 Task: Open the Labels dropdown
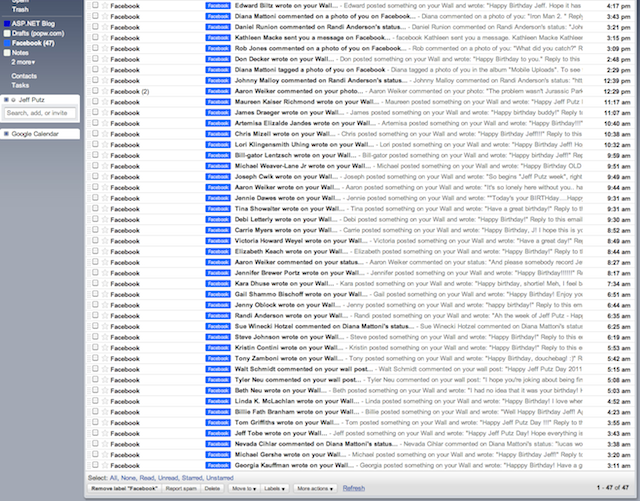click(274, 488)
